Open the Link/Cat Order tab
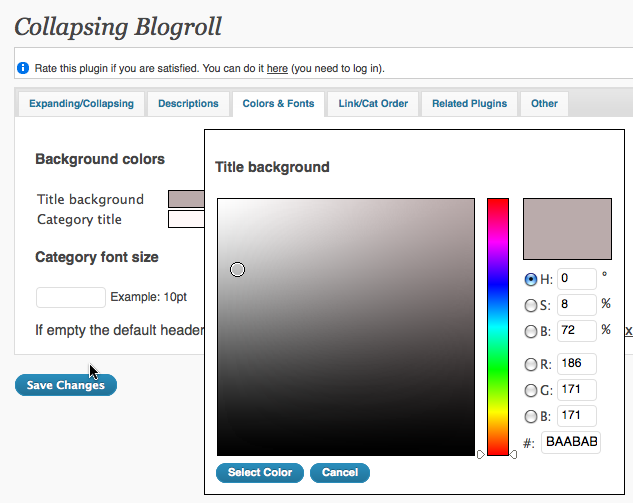The height and width of the screenshot is (503, 633). tap(373, 104)
